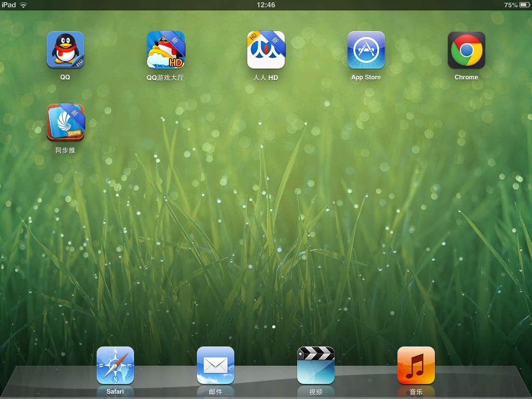Open the 同步推 Store app

(x=65, y=123)
